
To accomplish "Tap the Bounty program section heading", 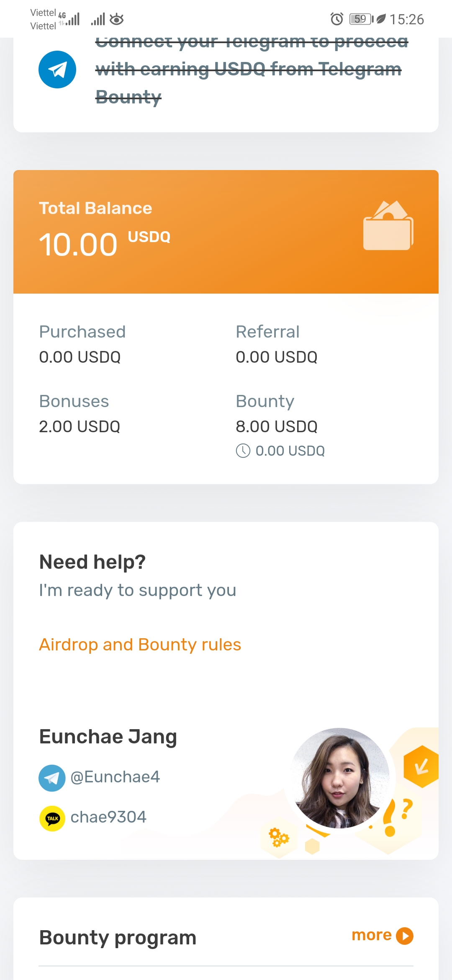I will tap(118, 938).
